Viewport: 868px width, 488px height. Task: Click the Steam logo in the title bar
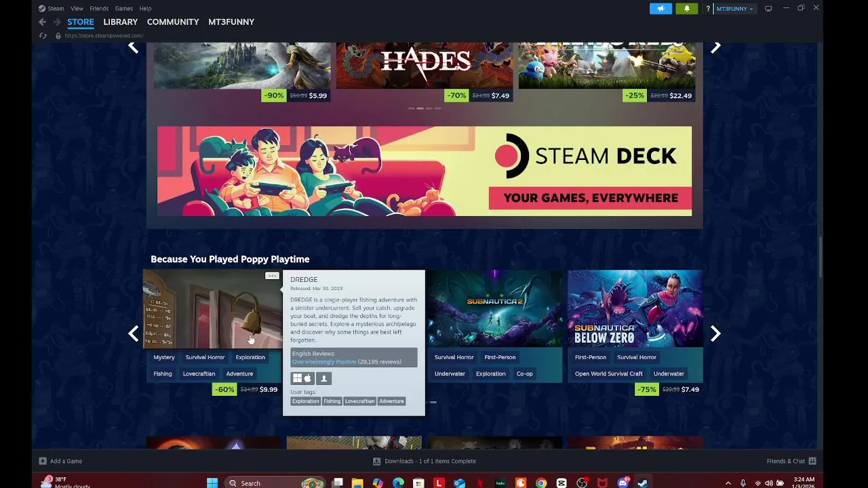(41, 8)
